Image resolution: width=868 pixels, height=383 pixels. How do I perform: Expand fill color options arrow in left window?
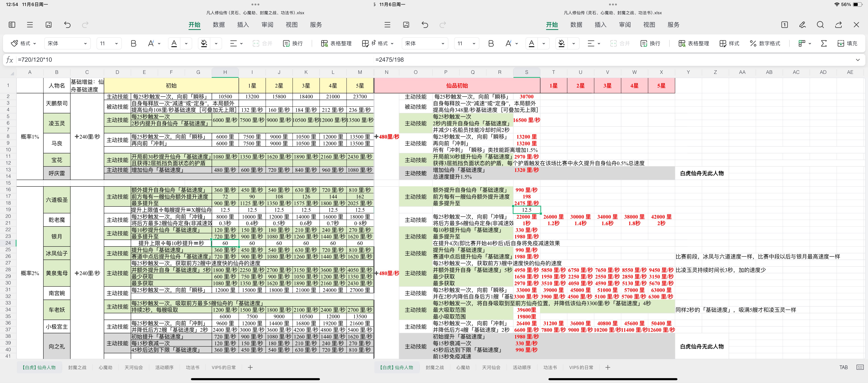pyautogui.click(x=216, y=43)
